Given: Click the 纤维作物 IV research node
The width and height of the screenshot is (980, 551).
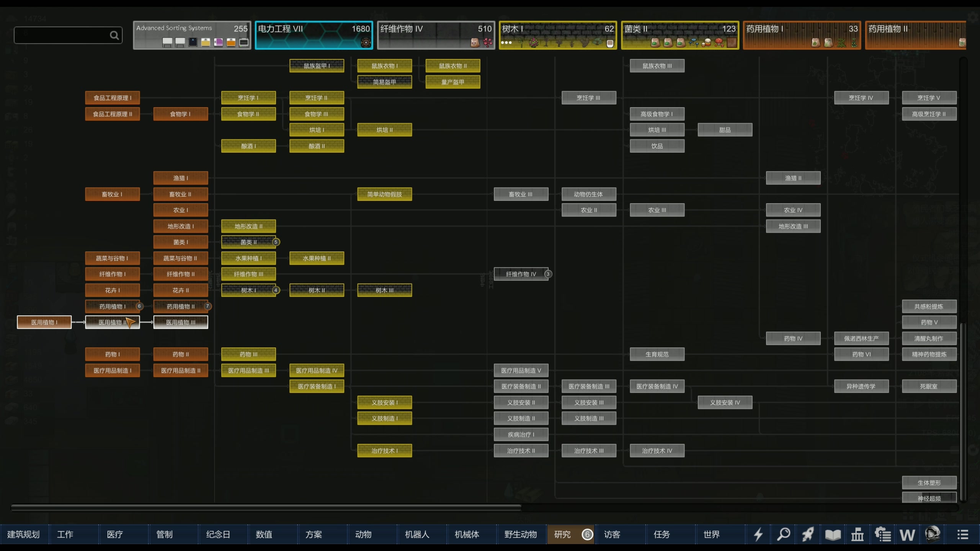Looking at the screenshot, I should [x=521, y=274].
